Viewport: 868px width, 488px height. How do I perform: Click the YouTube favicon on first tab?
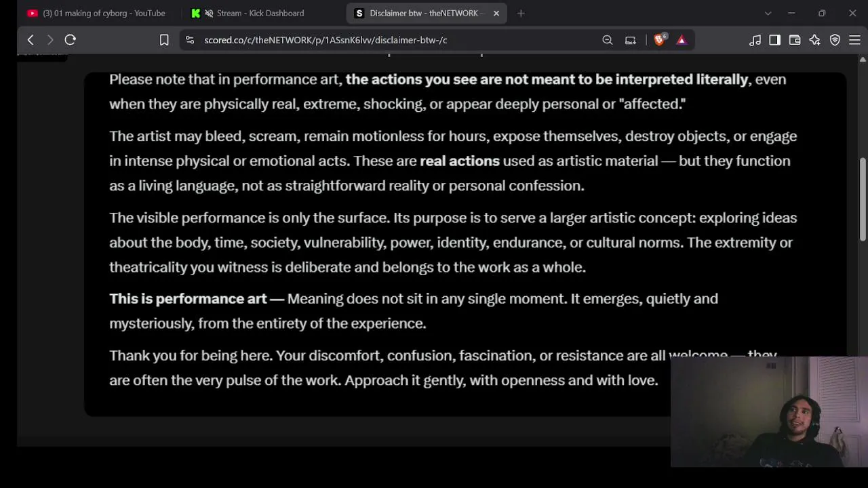tap(32, 13)
